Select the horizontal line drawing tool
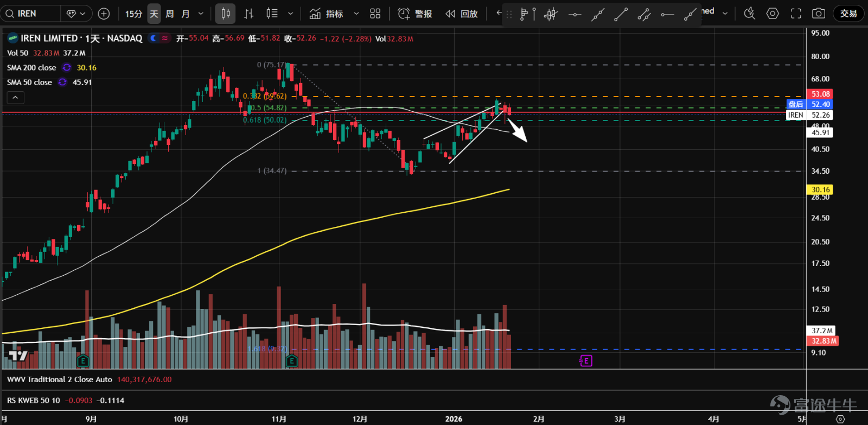This screenshot has width=868, height=425. click(x=575, y=14)
